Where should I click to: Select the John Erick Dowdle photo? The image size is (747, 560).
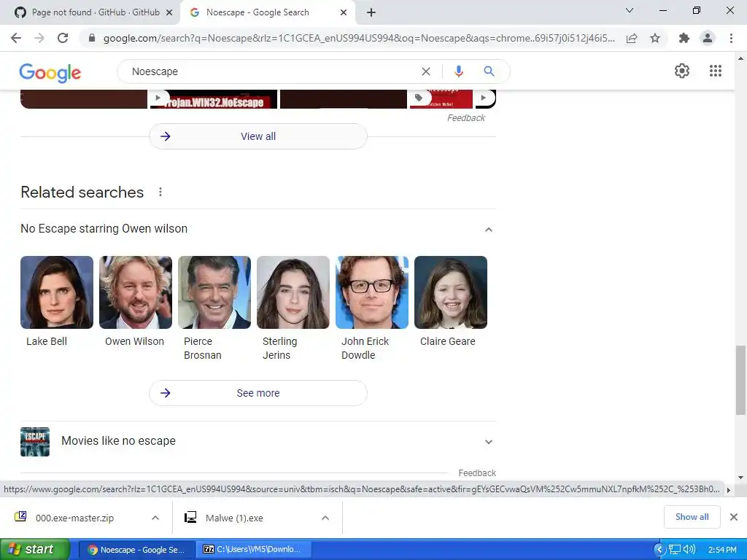tap(372, 292)
